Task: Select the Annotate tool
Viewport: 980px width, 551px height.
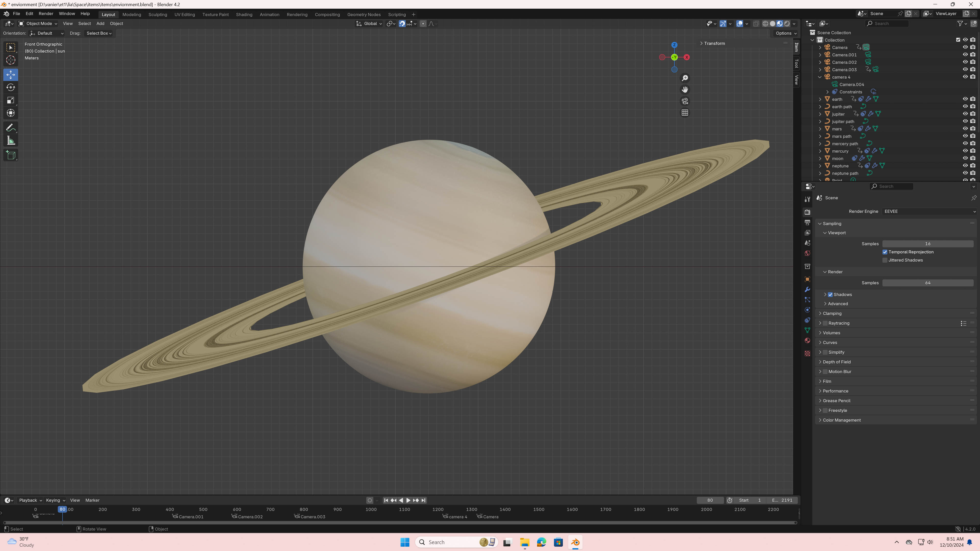Action: [x=11, y=128]
